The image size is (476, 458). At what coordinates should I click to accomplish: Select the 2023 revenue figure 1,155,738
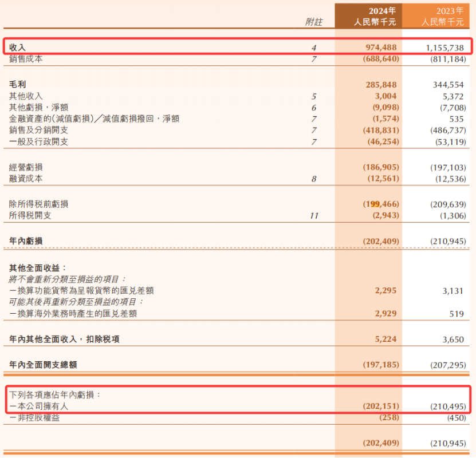click(445, 48)
